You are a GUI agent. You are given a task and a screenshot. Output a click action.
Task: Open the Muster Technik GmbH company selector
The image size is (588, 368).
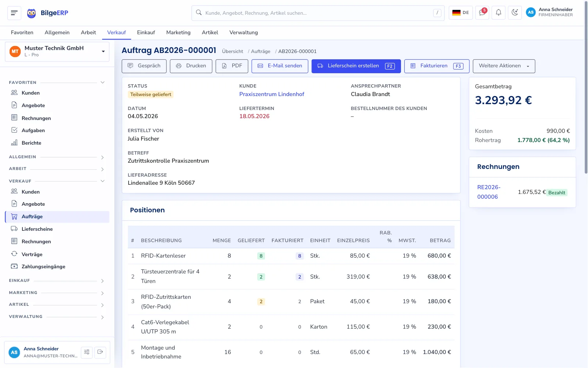click(x=57, y=52)
